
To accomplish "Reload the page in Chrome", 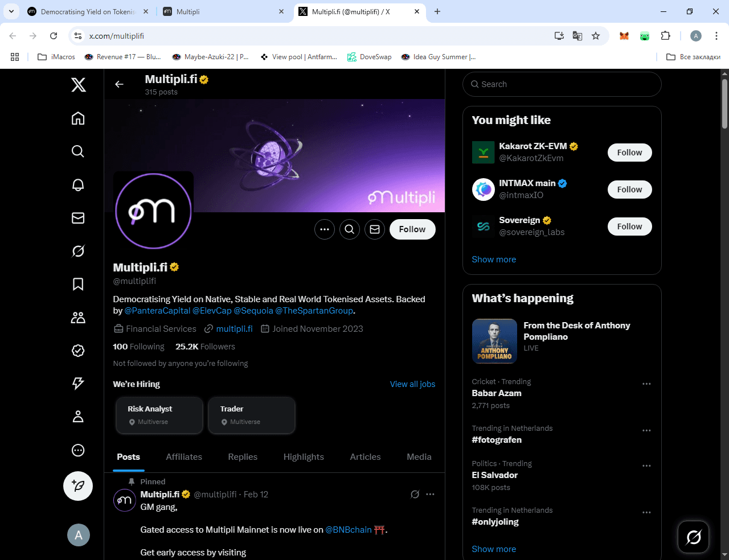I will 54,36.
